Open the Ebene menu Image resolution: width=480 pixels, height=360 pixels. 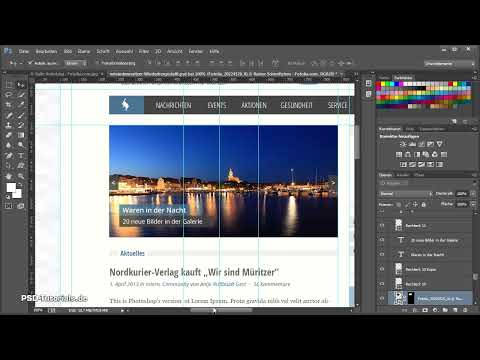coord(84,51)
